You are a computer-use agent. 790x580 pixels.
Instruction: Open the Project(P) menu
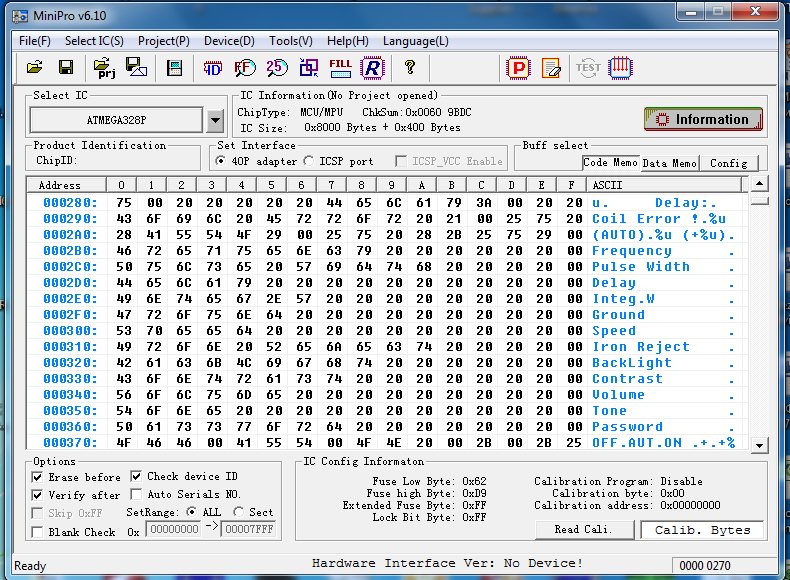164,41
